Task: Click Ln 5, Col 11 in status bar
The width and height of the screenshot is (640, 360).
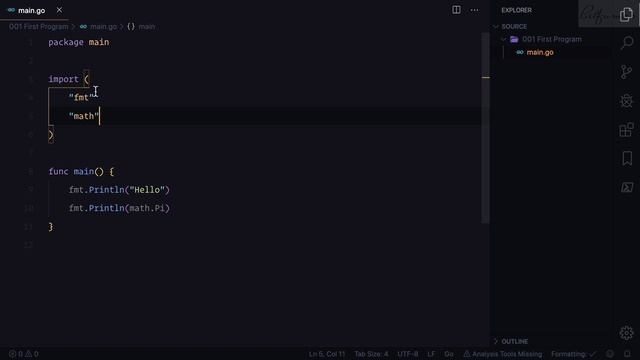Action: (327, 354)
